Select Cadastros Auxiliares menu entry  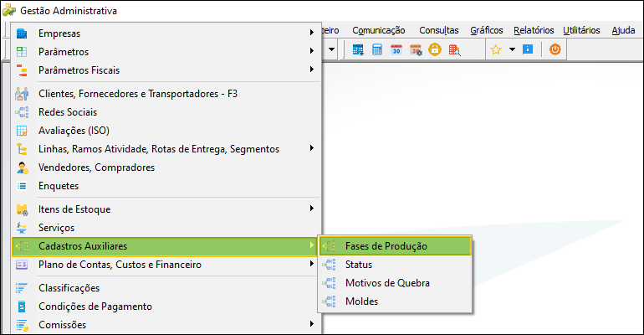pyautogui.click(x=164, y=246)
